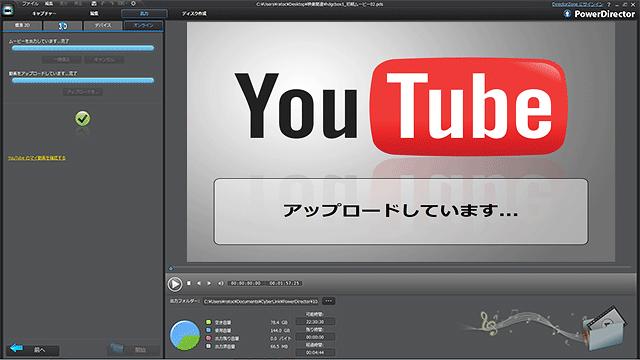The width and height of the screenshot is (640, 360).
Task: Click the PowerDirector upgrade arrow icon
Action: click(x=567, y=13)
